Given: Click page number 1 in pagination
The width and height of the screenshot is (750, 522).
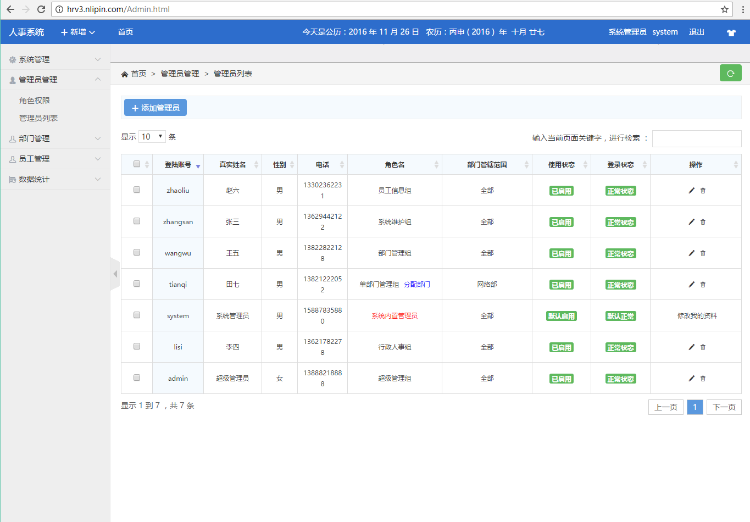Looking at the screenshot, I should pyautogui.click(x=695, y=407).
